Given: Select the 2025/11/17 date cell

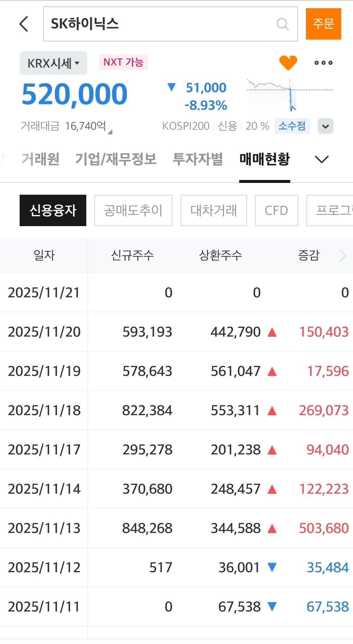Looking at the screenshot, I should pos(44,450).
